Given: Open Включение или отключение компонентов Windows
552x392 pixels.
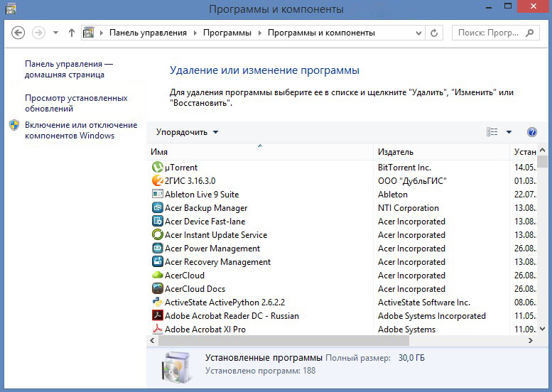Looking at the screenshot, I should point(81,130).
